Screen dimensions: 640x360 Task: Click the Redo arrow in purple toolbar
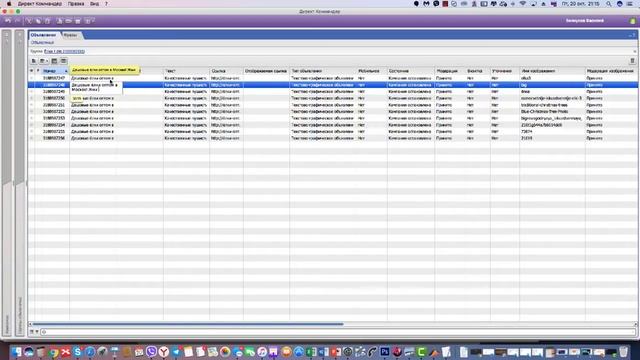[x=17, y=21]
